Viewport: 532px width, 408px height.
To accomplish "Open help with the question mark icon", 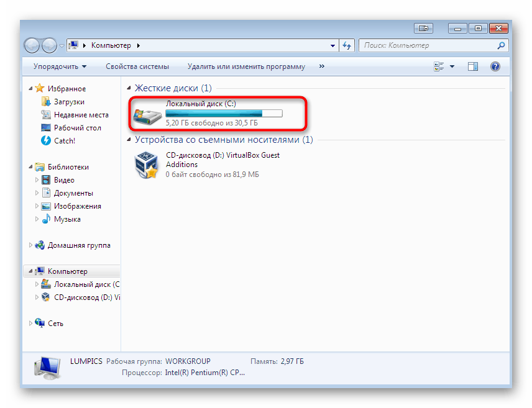I will pyautogui.click(x=495, y=66).
